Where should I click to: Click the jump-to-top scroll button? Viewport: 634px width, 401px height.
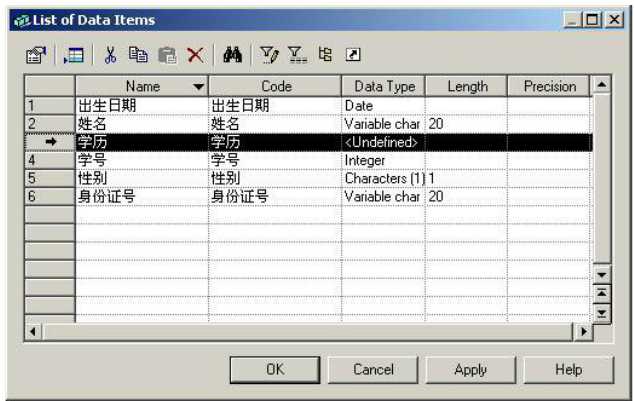click(x=602, y=293)
